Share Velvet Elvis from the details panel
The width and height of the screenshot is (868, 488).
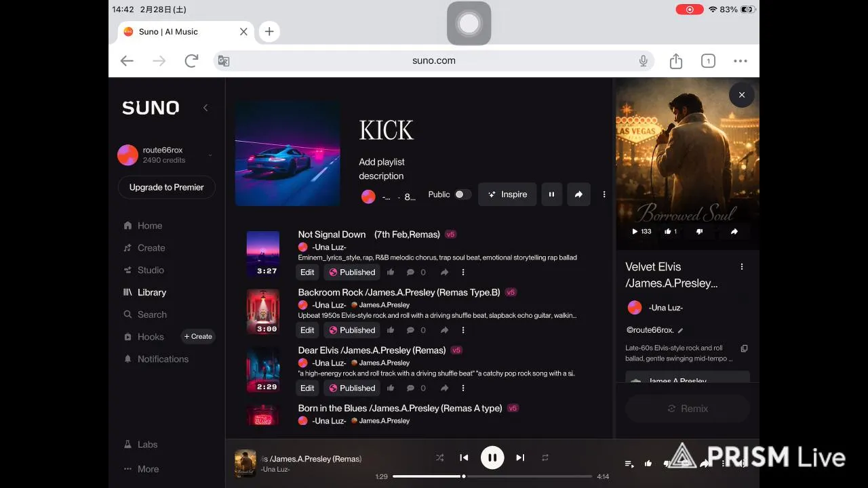point(734,231)
